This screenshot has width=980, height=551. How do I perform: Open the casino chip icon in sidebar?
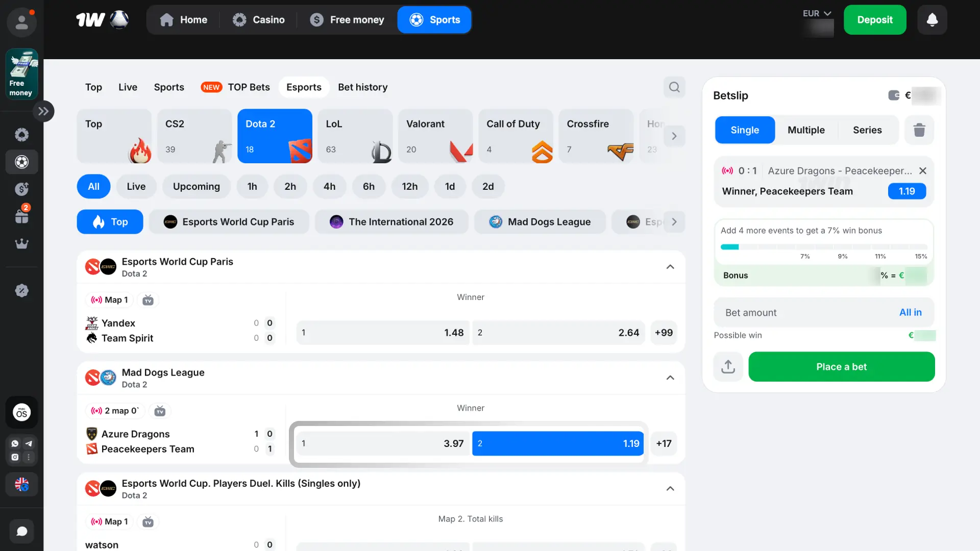tap(21, 135)
